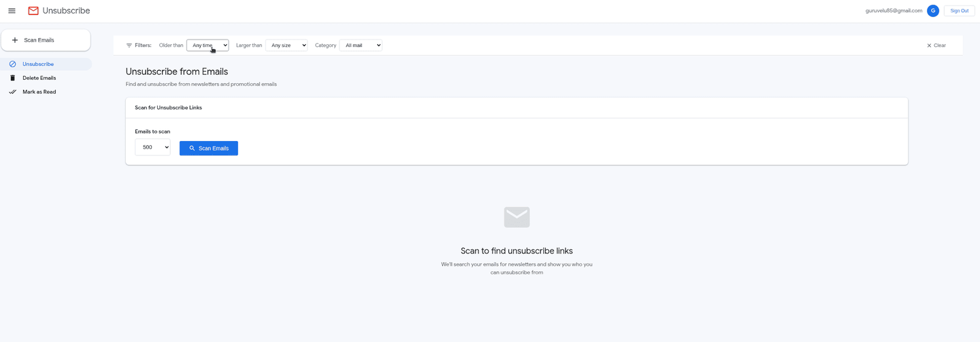Image resolution: width=980 pixels, height=342 pixels.
Task: Click the Scan for Unsubscribe Links card title
Action: [x=168, y=108]
